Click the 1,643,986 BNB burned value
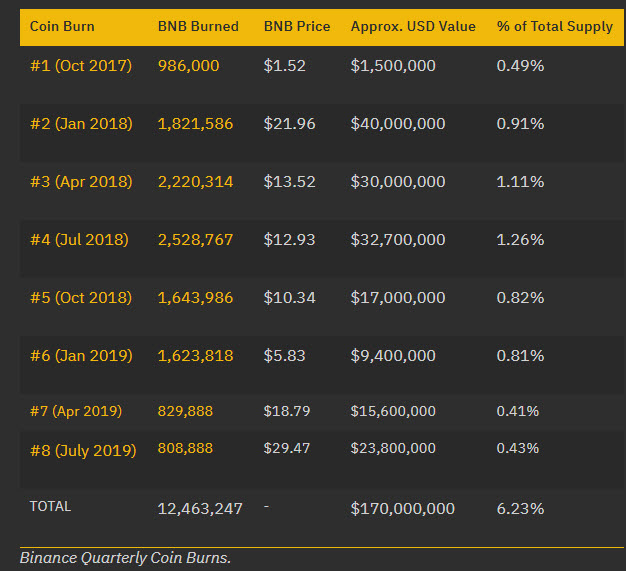The width and height of the screenshot is (626, 571). click(x=195, y=298)
